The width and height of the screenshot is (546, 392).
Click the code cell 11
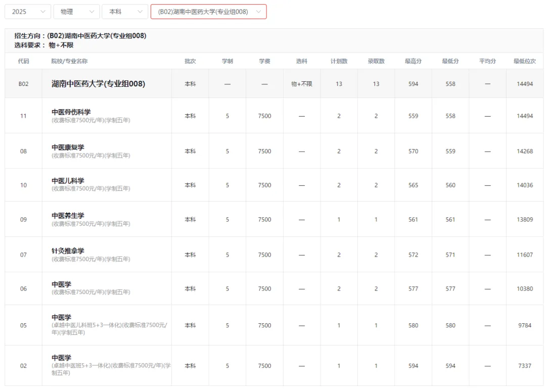click(x=23, y=116)
